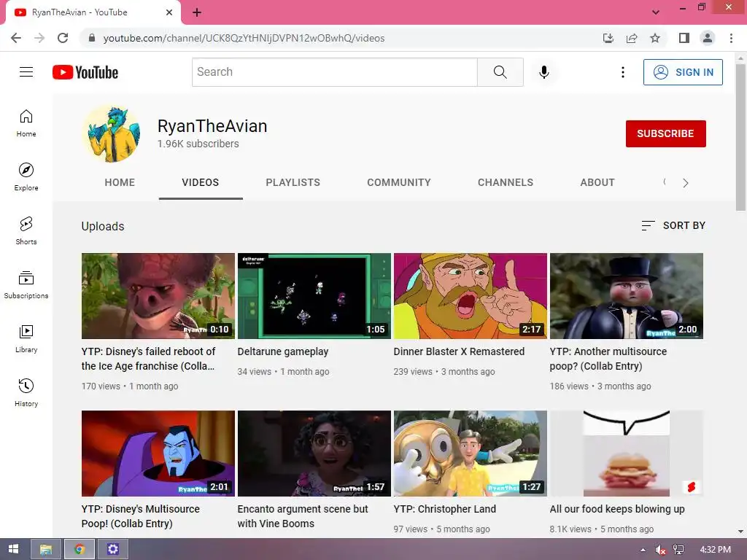Click the search magnifier button
This screenshot has height=560, width=747.
pos(500,72)
